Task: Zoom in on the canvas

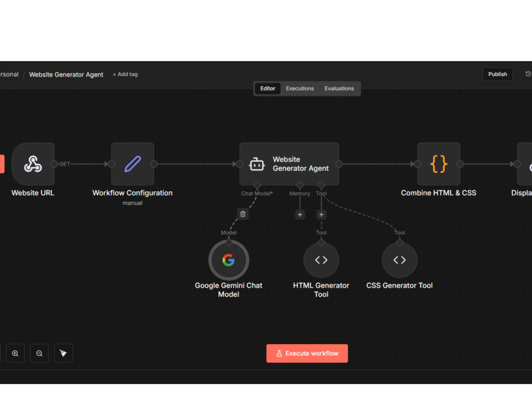Action: tap(15, 353)
